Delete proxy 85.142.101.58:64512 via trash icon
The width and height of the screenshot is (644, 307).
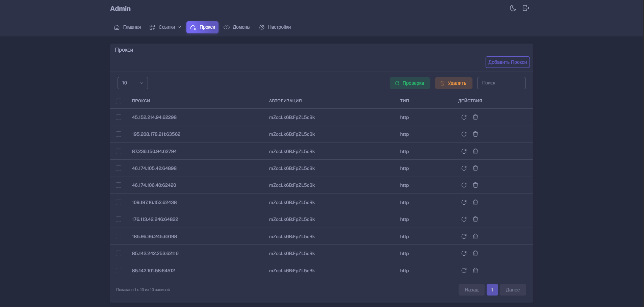(x=475, y=271)
